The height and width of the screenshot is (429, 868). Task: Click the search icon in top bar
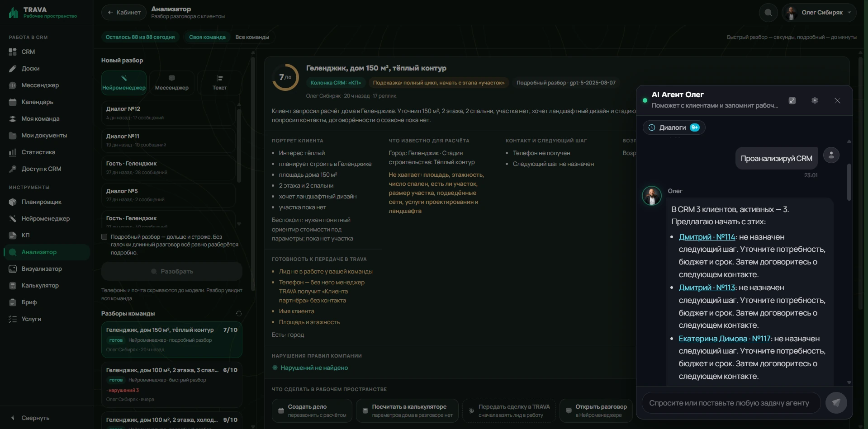tap(768, 13)
